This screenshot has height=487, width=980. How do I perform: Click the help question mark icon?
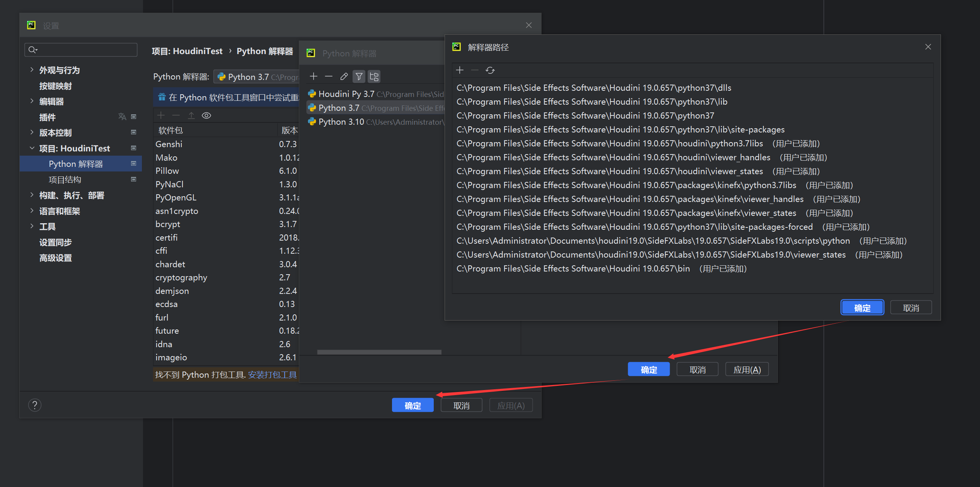(35, 405)
